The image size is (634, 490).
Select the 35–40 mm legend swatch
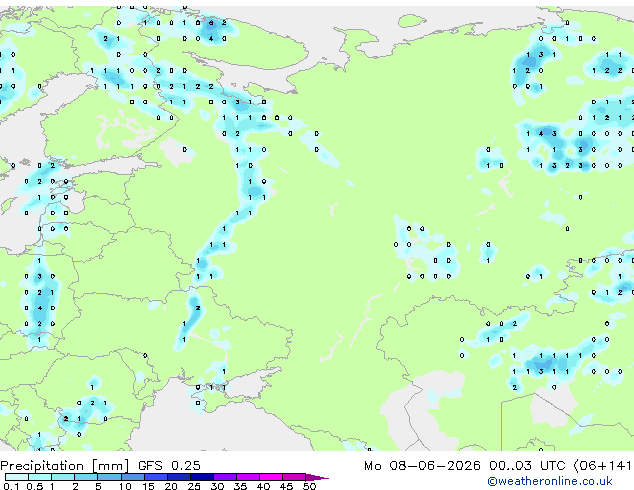click(248, 477)
